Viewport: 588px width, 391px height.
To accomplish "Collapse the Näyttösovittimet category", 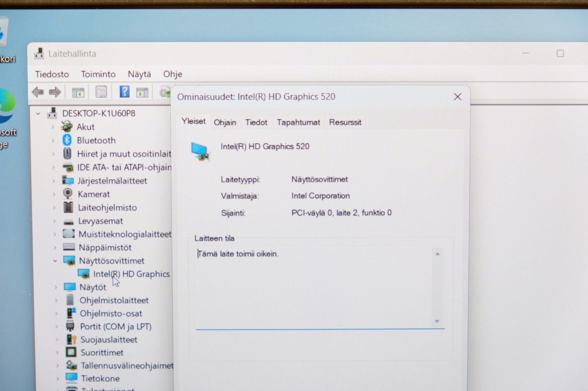I will tap(55, 261).
